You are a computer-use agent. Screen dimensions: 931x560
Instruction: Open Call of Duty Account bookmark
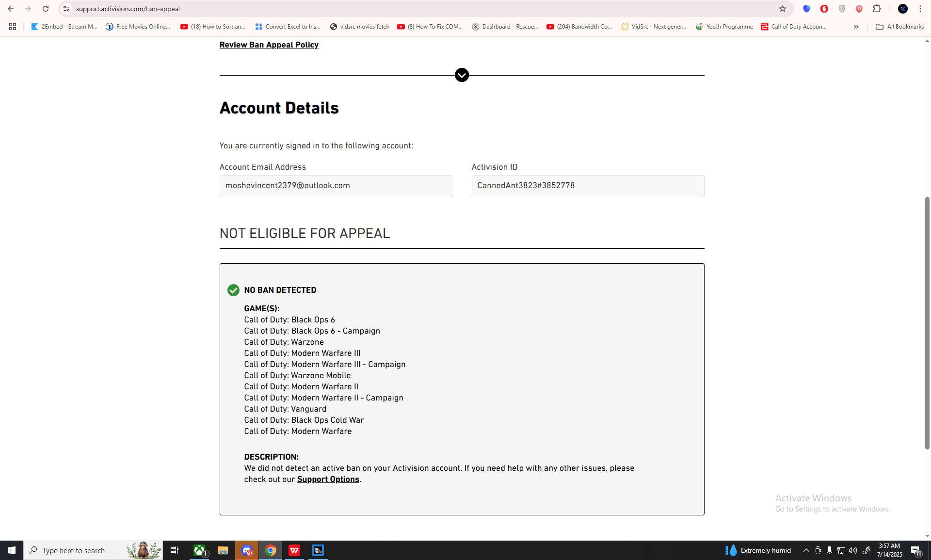[x=794, y=27]
